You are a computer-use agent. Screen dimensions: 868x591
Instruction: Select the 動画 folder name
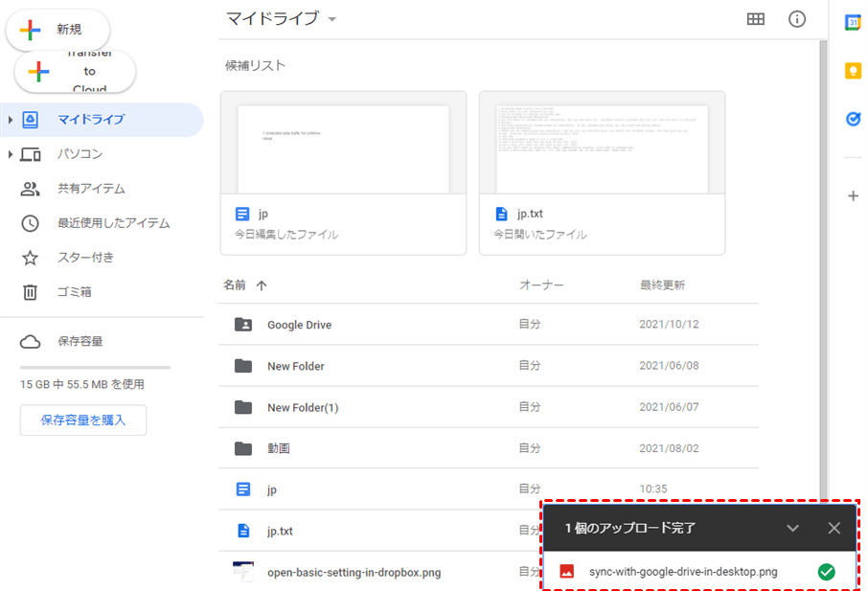[279, 448]
